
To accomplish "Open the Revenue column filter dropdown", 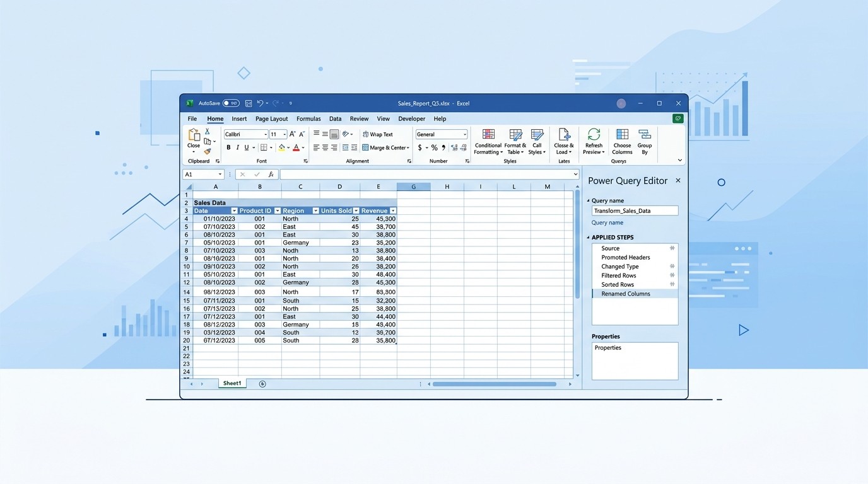I will 393,210.
